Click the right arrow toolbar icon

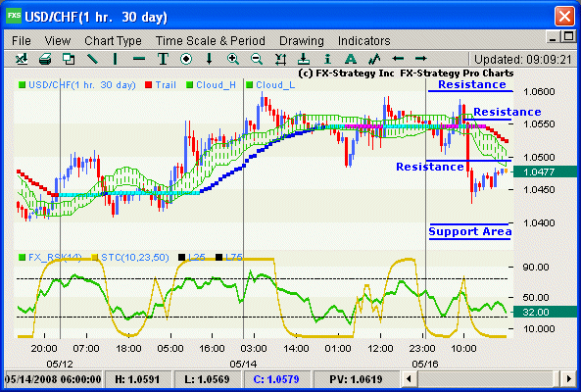click(421, 59)
